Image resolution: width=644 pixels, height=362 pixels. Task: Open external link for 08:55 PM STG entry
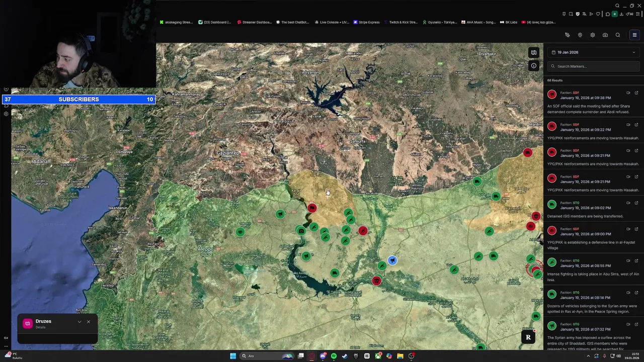(636, 260)
